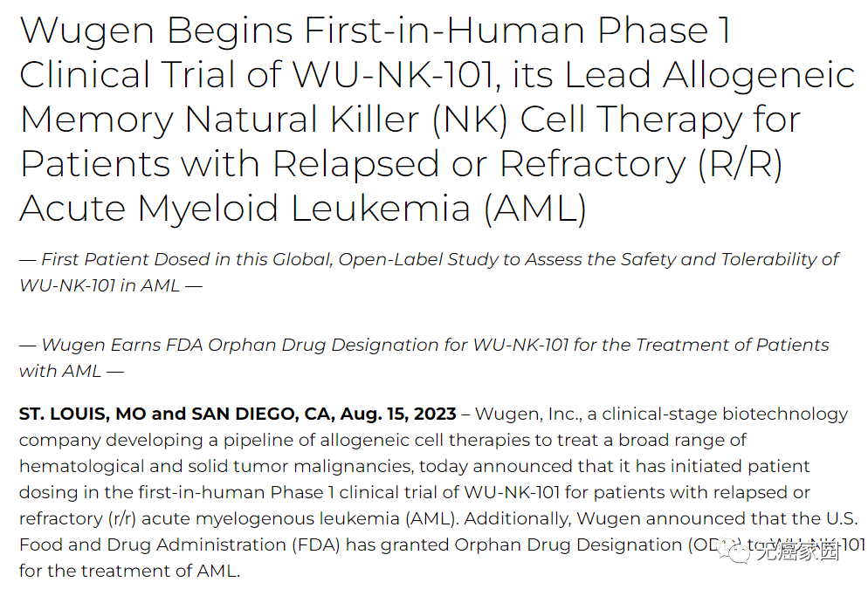868x589 pixels.
Task: Click 'pipeline of allogeneic cell therapies' text
Action: 377,441
